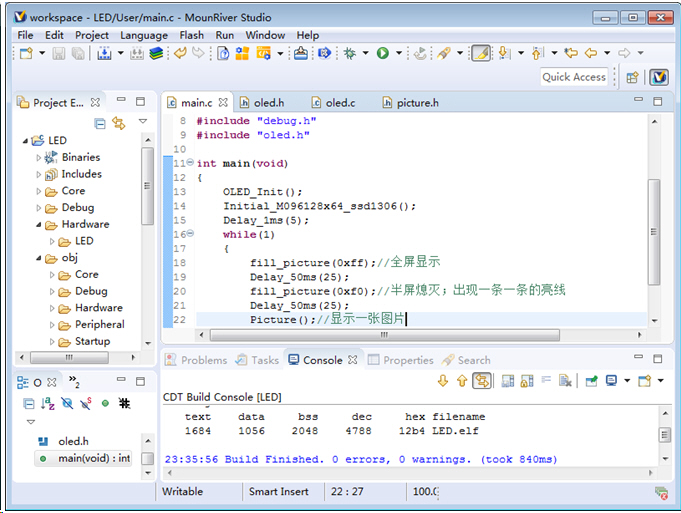Open the File menu
The height and width of the screenshot is (513, 681).
click(25, 35)
